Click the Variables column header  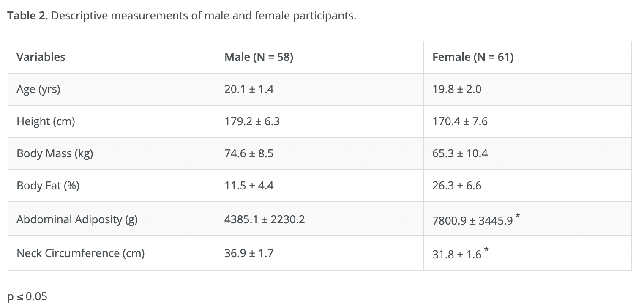[x=41, y=57]
